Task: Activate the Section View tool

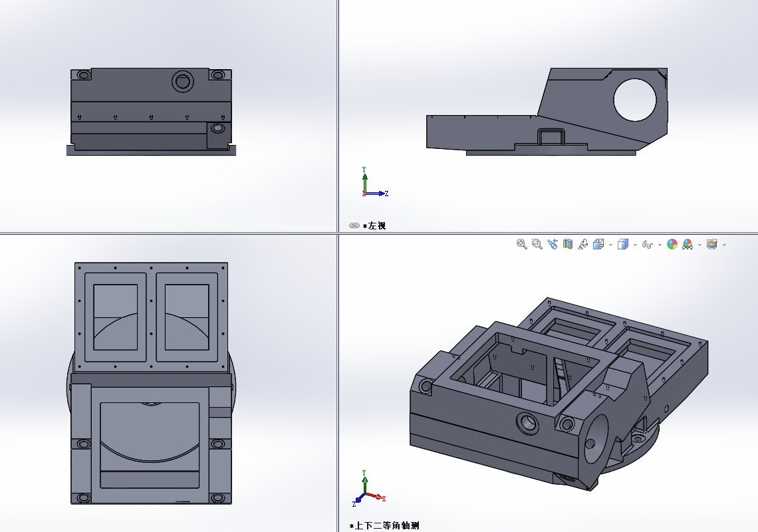Action: (x=568, y=244)
